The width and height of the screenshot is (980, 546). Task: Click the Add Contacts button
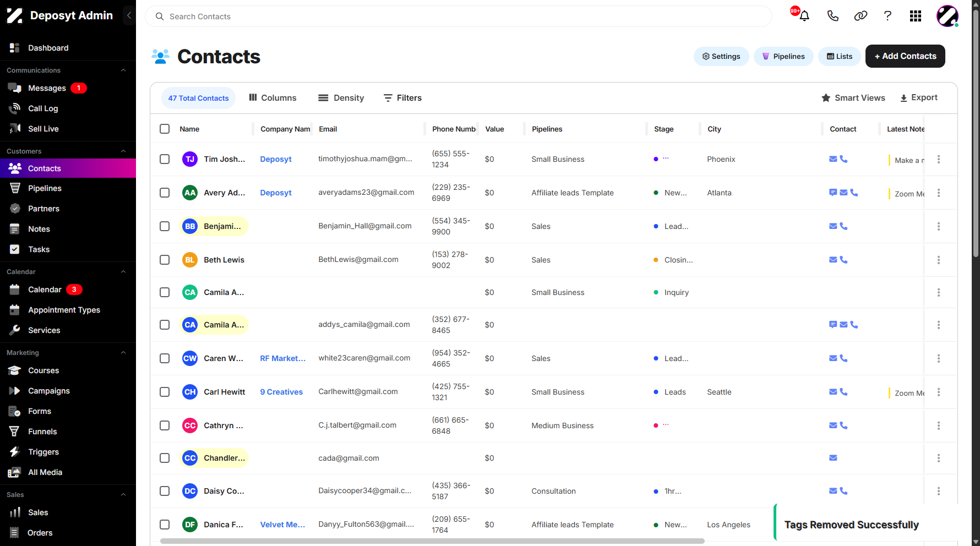coord(905,56)
